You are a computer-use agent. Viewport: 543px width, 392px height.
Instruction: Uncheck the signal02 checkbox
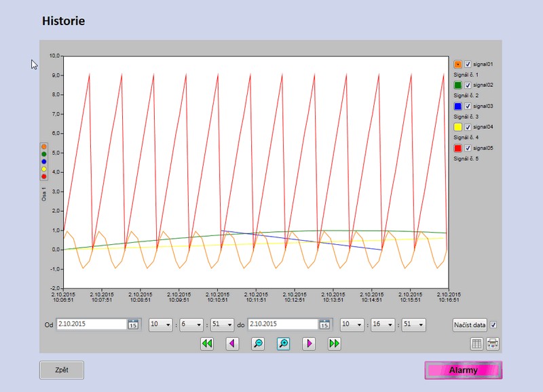[x=468, y=85]
